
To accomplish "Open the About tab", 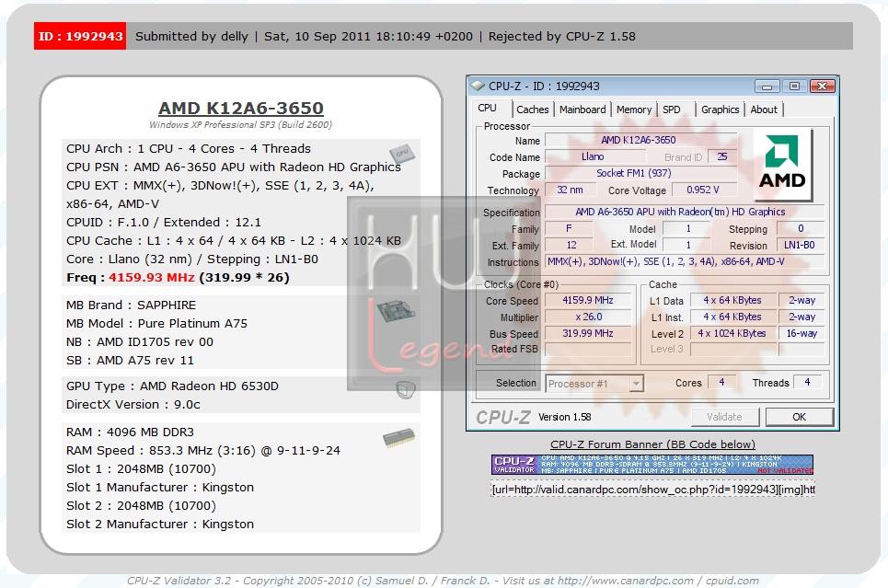I will coord(764,110).
